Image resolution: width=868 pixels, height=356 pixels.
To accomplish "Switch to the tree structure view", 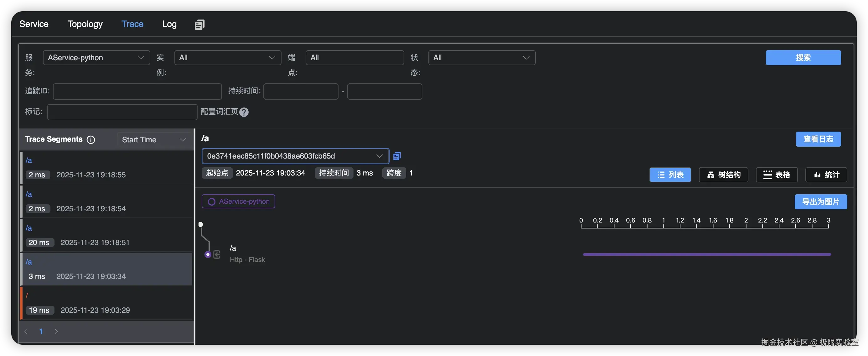I will (723, 175).
